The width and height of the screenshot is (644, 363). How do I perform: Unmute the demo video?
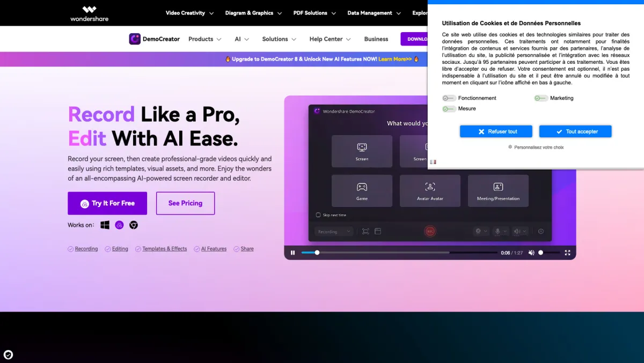(531, 253)
